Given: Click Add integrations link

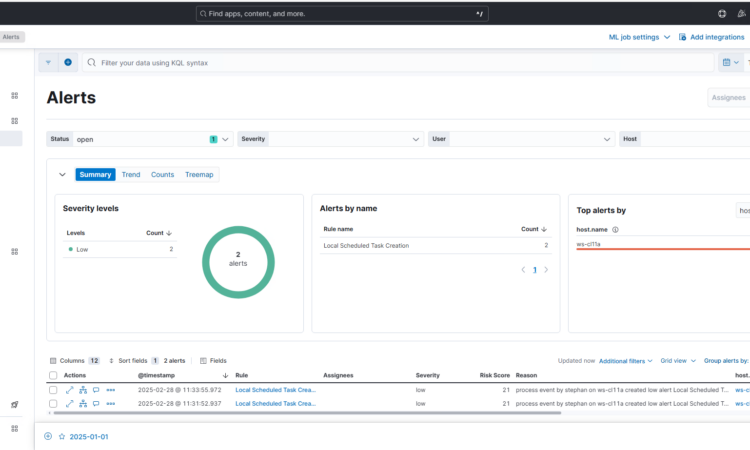Looking at the screenshot, I should point(711,37).
